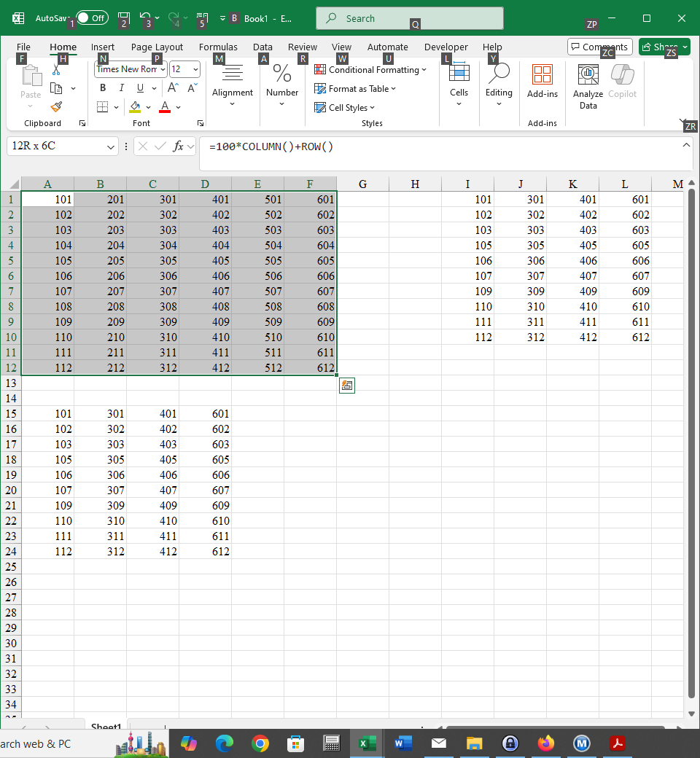The width and height of the screenshot is (700, 758).
Task: Increase font size with the larger A
Action: point(173,88)
